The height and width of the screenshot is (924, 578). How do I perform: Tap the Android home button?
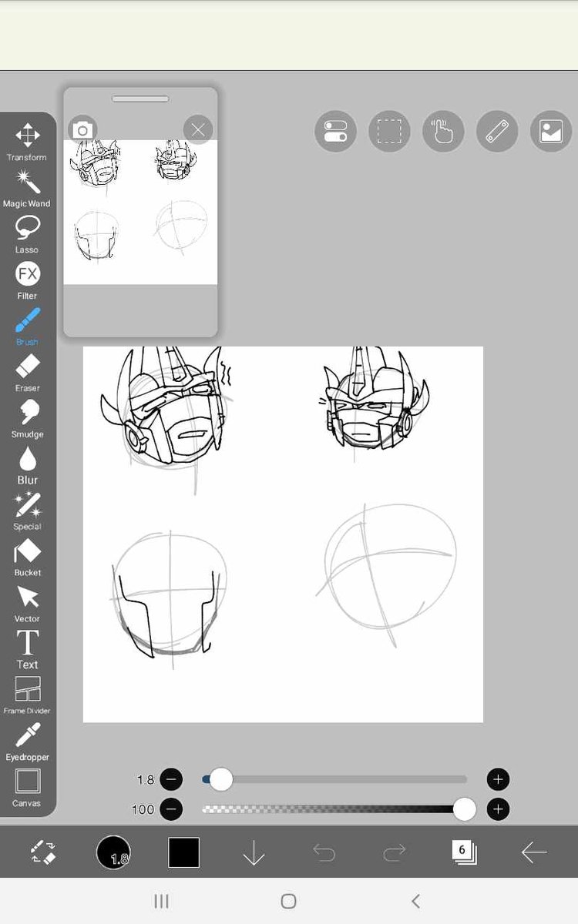[289, 901]
